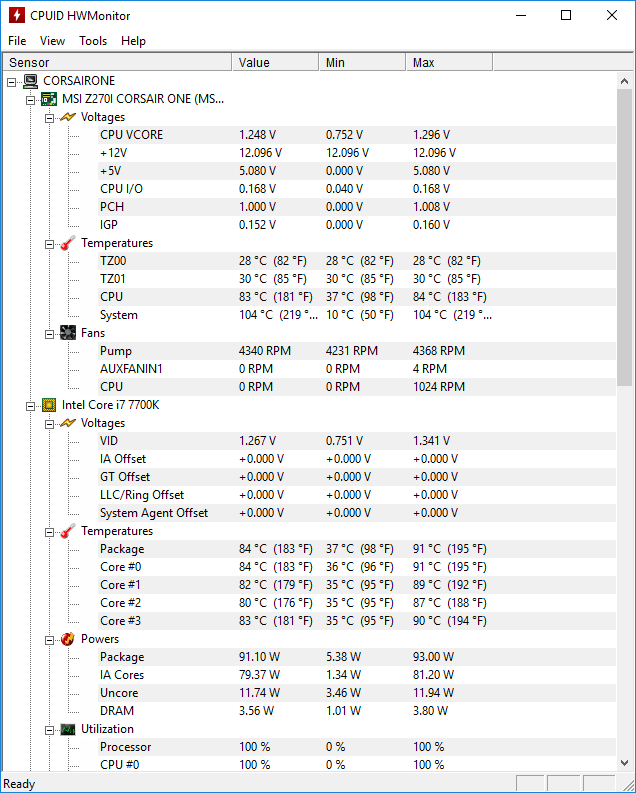Collapse motherboard Voltages section
Screen dimensions: 636x793
pyautogui.click(x=49, y=118)
